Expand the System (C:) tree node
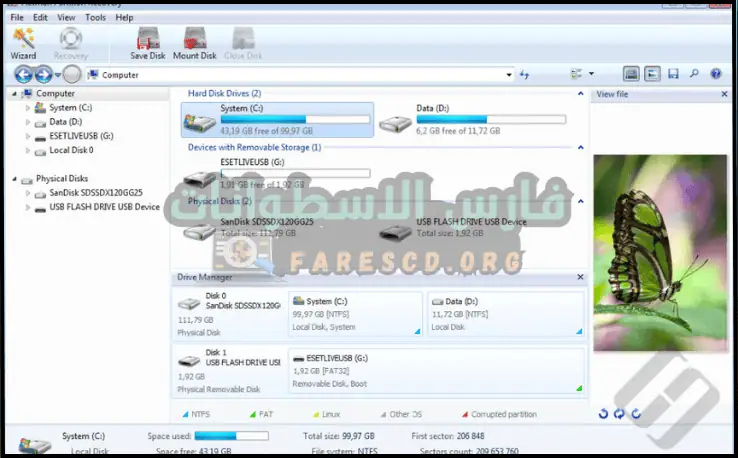 27,108
